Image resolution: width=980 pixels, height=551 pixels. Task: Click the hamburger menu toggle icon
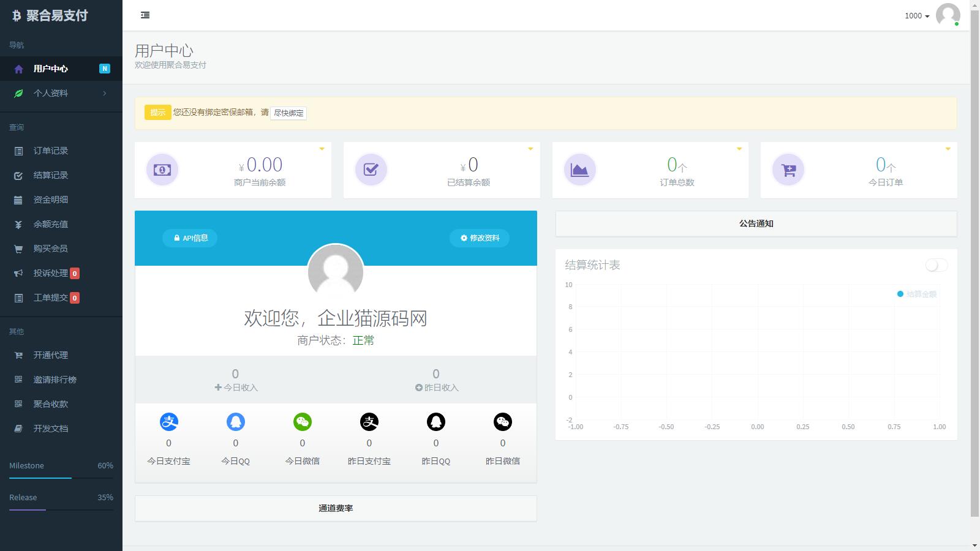tap(145, 15)
